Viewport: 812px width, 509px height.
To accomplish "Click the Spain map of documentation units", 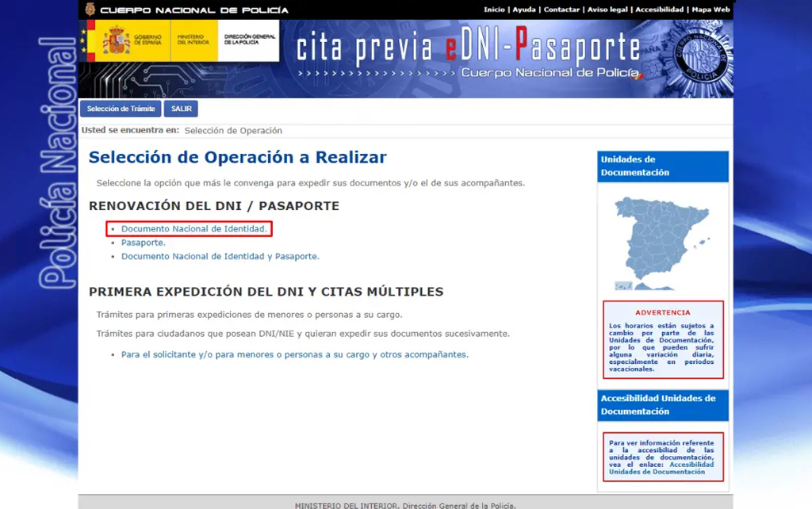I will point(662,243).
